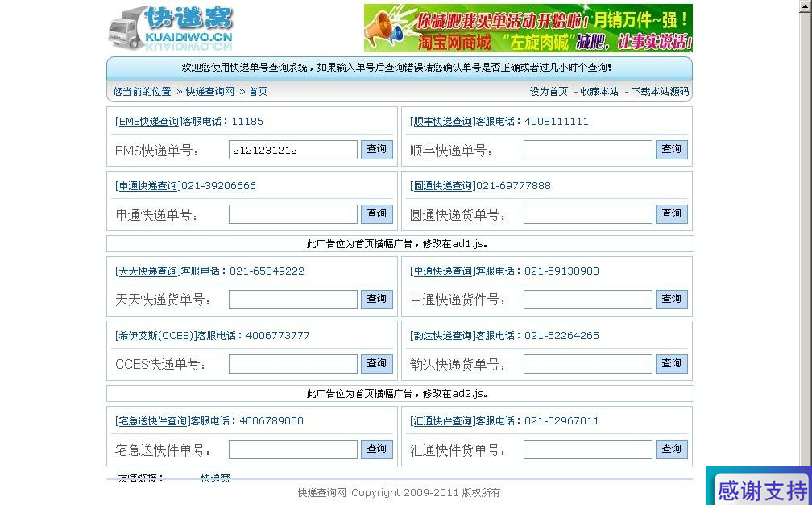Open the 希伊艾斯(CCES) link
812x505 pixels.
click(x=156, y=336)
